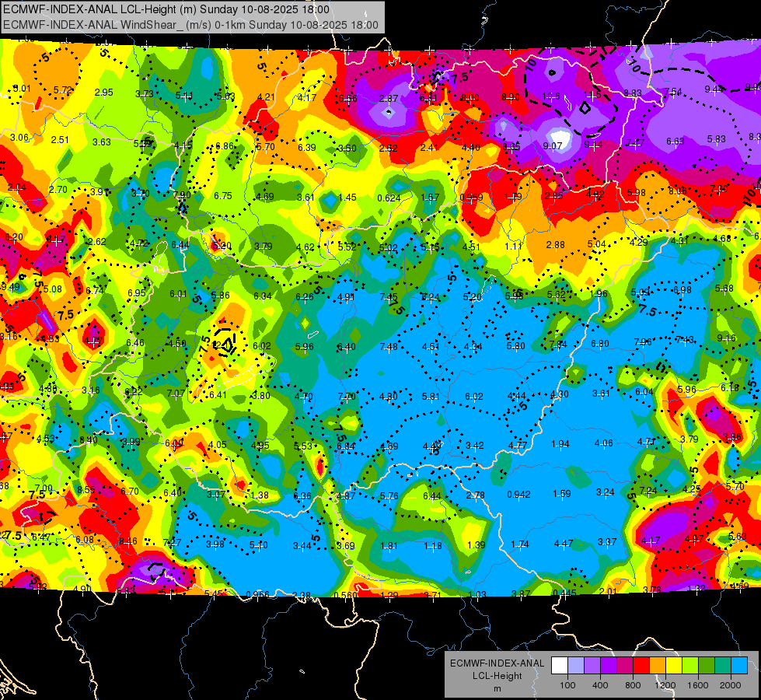Click the wind shear value 6.98
The height and width of the screenshot is (700, 761).
click(x=682, y=290)
